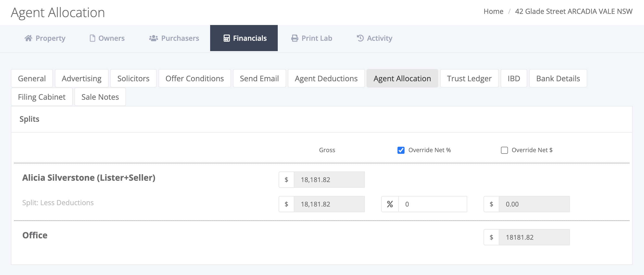Click the document icon beside Owners
The width and height of the screenshot is (644, 275).
92,38
